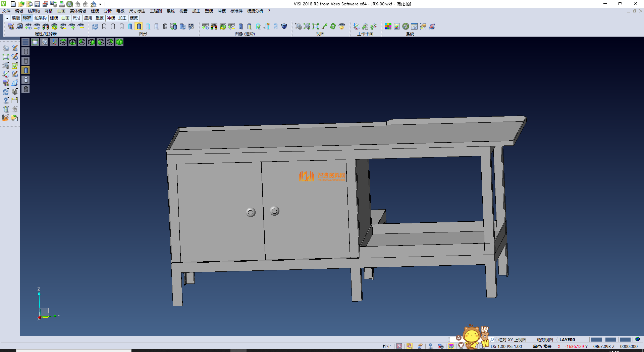Image resolution: width=644 pixels, height=352 pixels.
Task: Click the 1:1 zoom view icon
Action: click(x=315, y=27)
